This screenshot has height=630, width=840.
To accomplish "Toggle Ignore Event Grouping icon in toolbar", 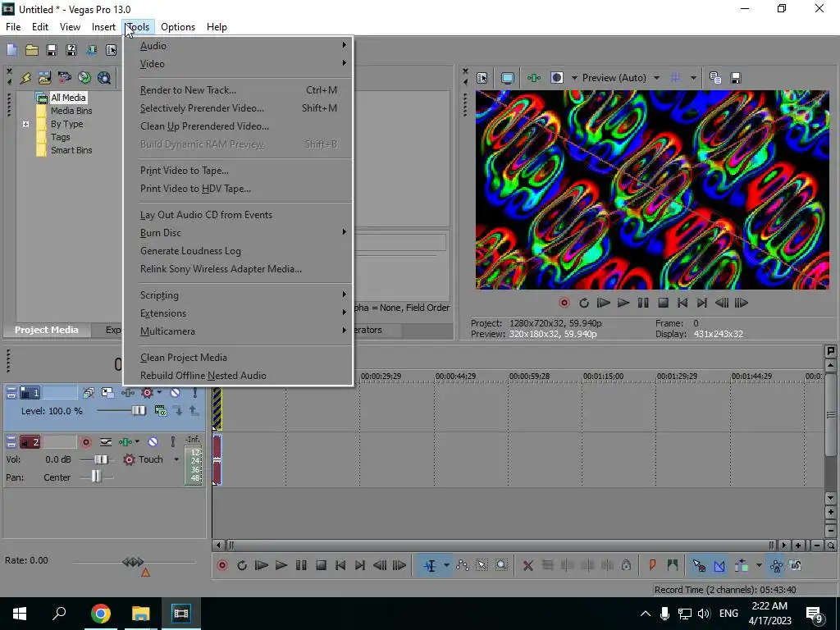I will [x=796, y=565].
